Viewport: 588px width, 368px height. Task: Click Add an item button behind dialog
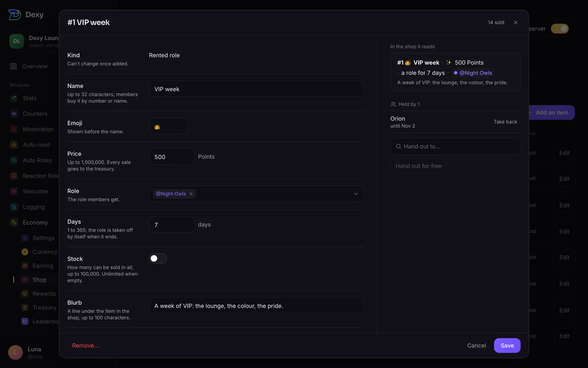click(x=551, y=113)
